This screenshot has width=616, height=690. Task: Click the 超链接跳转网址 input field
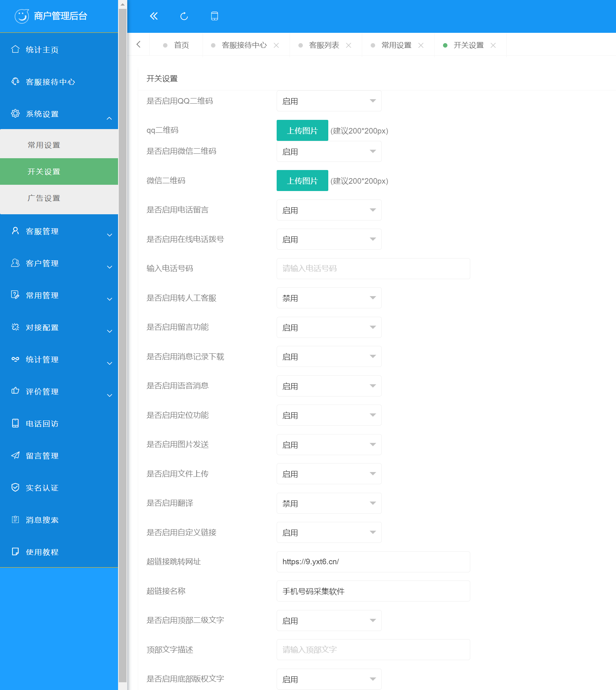tap(373, 562)
